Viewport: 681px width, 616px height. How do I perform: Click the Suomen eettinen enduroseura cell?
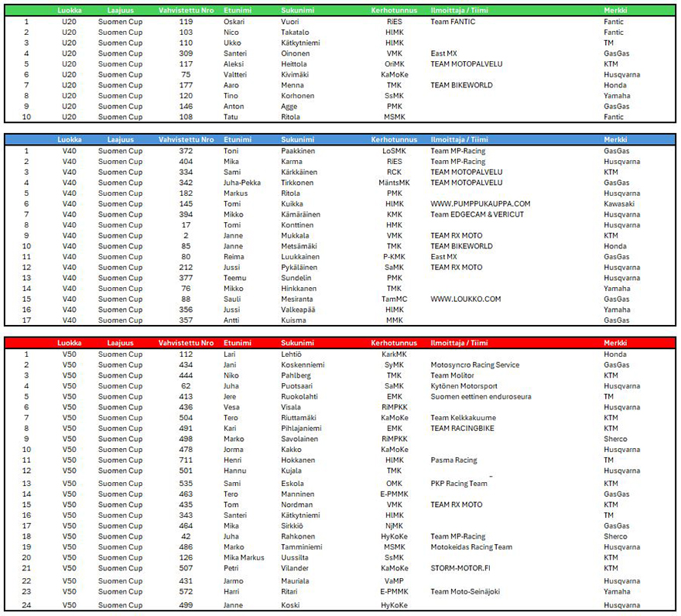(481, 396)
